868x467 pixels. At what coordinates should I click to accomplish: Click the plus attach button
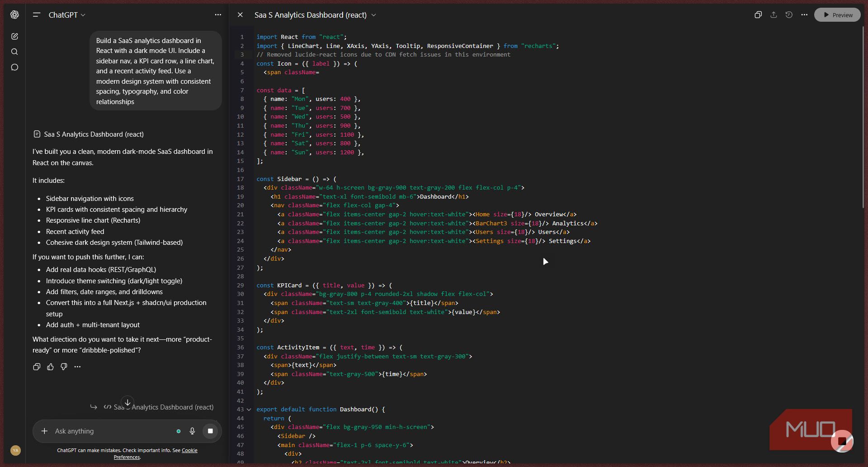tap(44, 431)
